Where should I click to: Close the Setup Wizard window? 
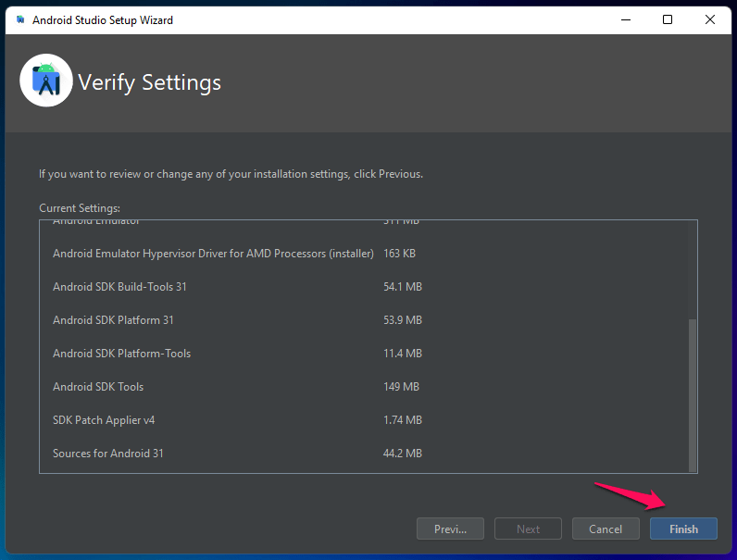pyautogui.click(x=710, y=19)
